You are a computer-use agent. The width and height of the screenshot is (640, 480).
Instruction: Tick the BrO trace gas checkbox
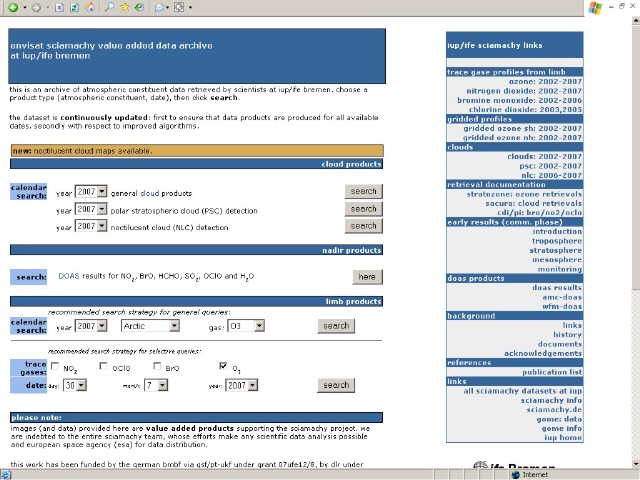[x=157, y=366]
